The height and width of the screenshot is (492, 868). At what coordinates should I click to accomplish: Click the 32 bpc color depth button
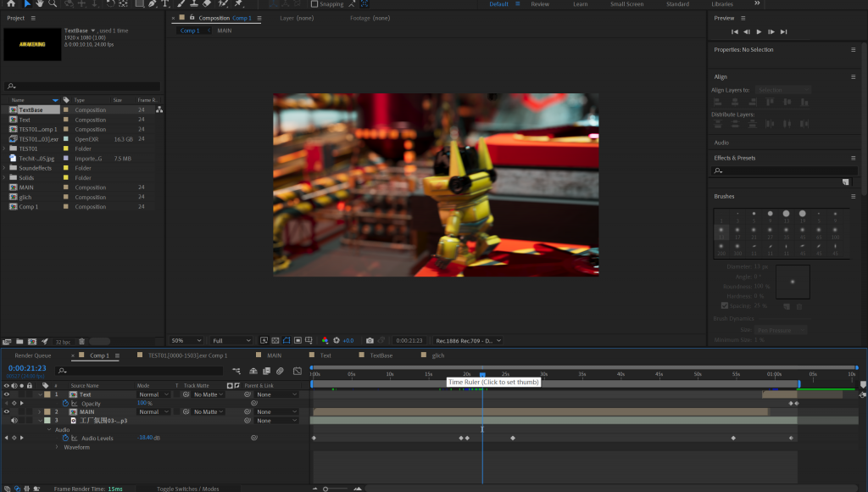tap(63, 342)
